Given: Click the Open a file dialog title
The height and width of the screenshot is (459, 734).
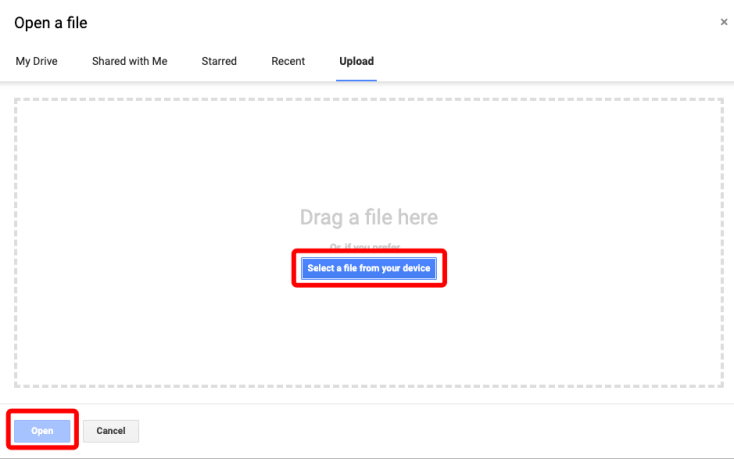Looking at the screenshot, I should [x=50, y=22].
